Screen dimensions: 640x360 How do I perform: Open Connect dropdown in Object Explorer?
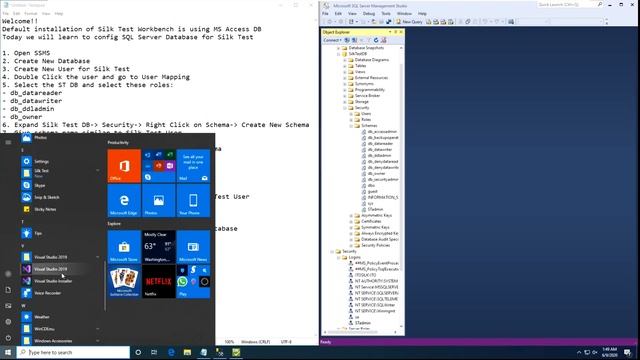[332, 40]
